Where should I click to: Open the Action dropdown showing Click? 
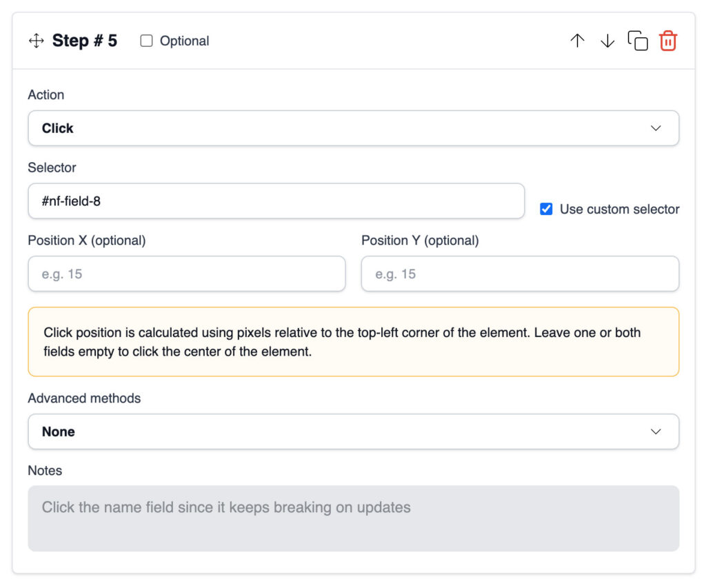tap(353, 128)
